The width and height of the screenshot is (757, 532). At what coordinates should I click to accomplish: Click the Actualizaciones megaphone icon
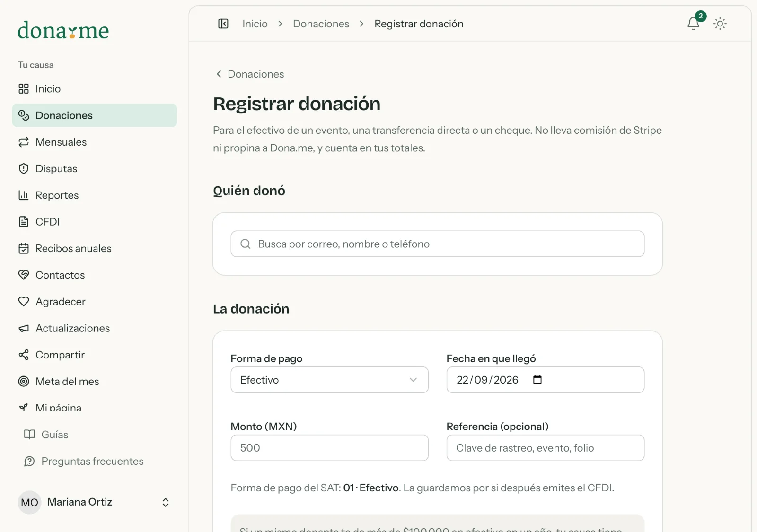(24, 328)
